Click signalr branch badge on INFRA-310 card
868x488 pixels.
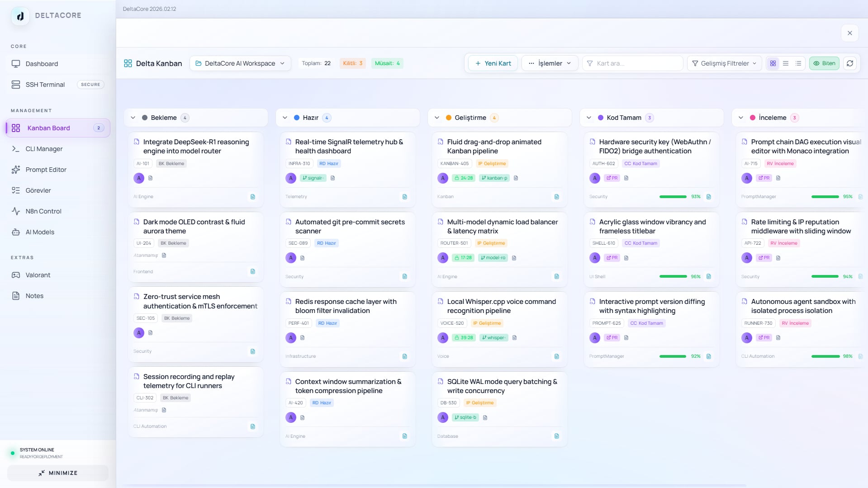[x=313, y=178]
